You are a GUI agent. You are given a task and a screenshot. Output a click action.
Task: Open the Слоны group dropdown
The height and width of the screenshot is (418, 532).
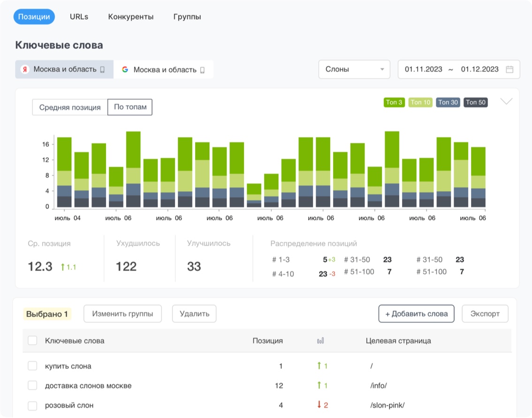click(x=354, y=70)
